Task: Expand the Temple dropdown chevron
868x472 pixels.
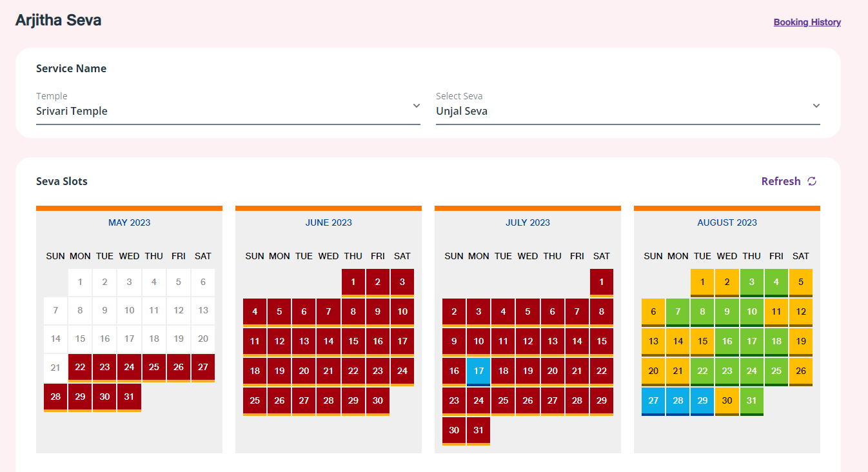Action: tap(417, 105)
